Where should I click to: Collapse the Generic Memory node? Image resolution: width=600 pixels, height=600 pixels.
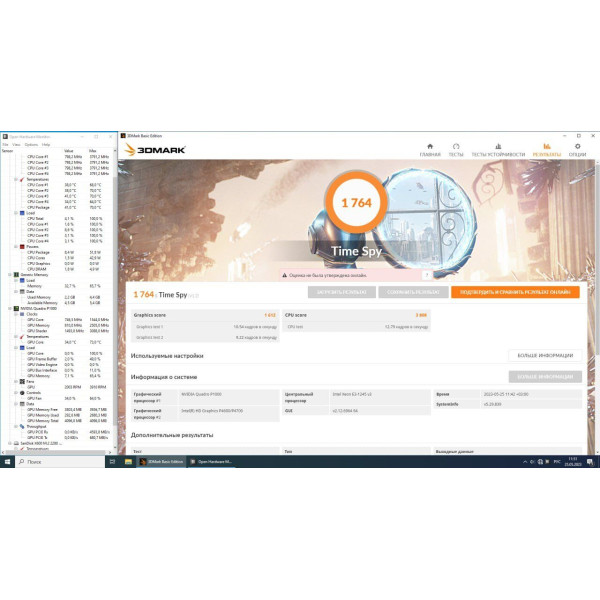pos(10,275)
